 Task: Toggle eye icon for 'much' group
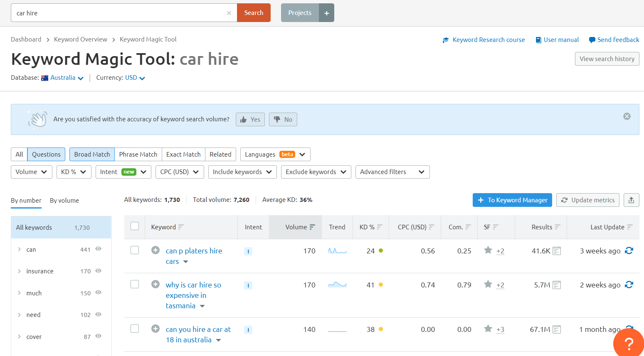99,292
